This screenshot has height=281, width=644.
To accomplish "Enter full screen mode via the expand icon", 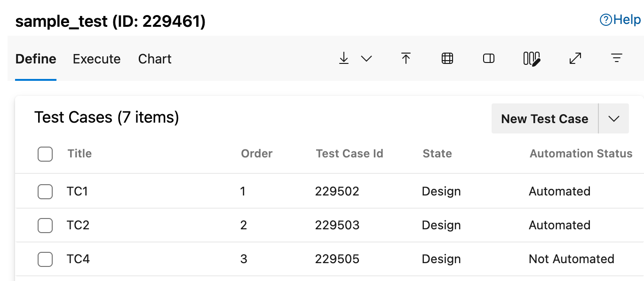I will 575,58.
